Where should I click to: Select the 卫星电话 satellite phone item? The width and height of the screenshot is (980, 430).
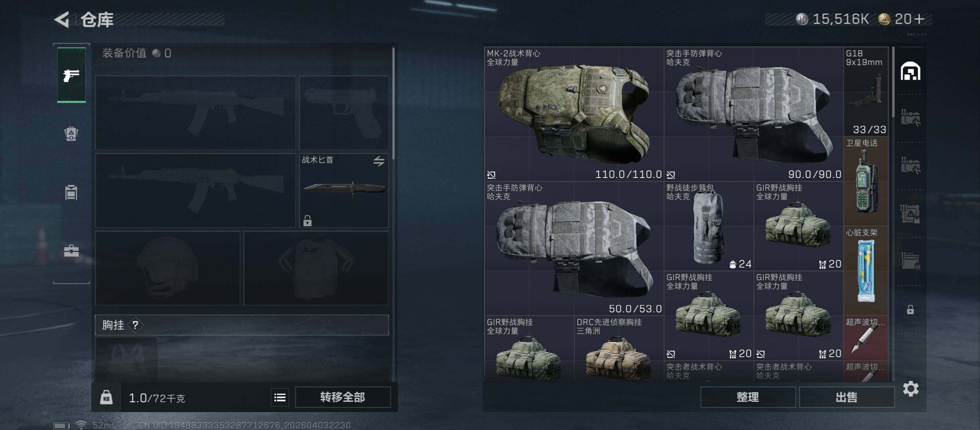pos(866,181)
